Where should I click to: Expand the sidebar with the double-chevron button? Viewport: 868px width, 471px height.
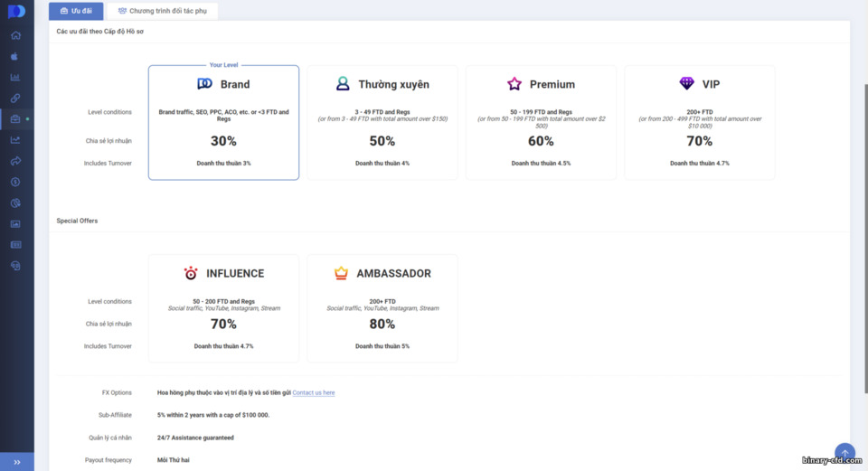click(x=16, y=462)
